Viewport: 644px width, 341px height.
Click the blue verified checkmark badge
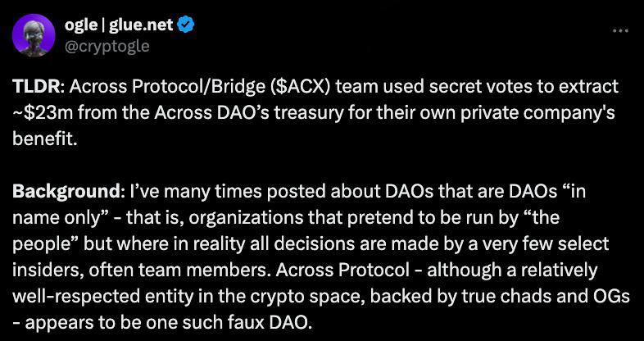click(185, 25)
